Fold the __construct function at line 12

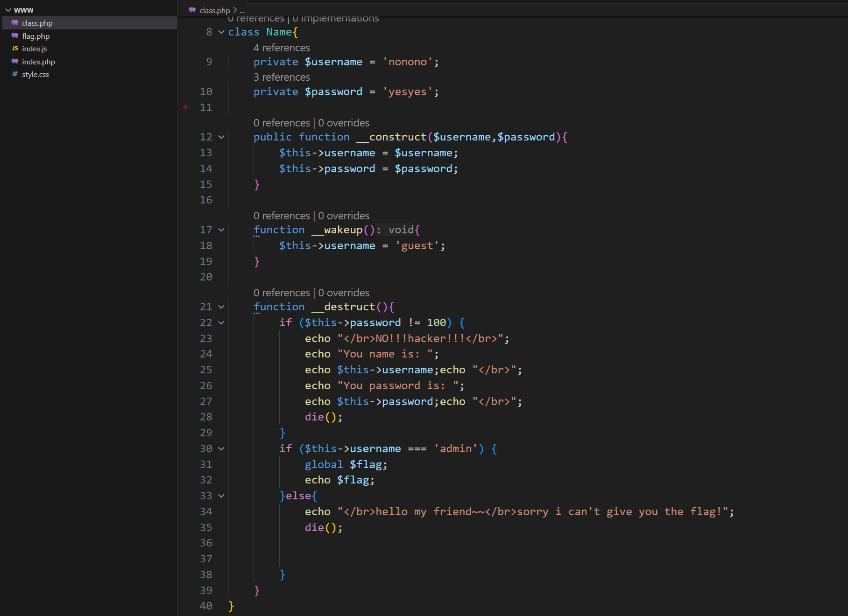tap(221, 137)
